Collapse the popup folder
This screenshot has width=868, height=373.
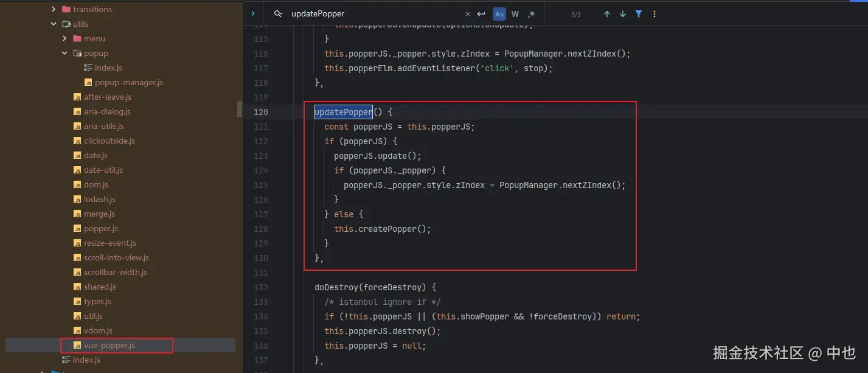tap(64, 53)
